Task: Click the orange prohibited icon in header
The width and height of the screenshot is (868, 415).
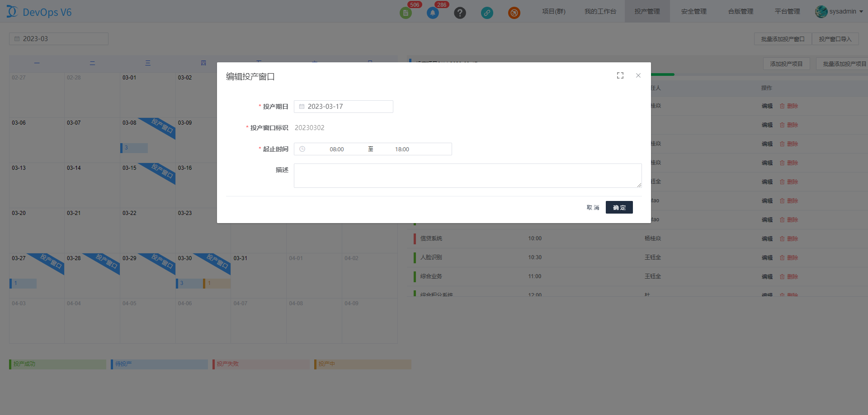Action: click(x=514, y=13)
